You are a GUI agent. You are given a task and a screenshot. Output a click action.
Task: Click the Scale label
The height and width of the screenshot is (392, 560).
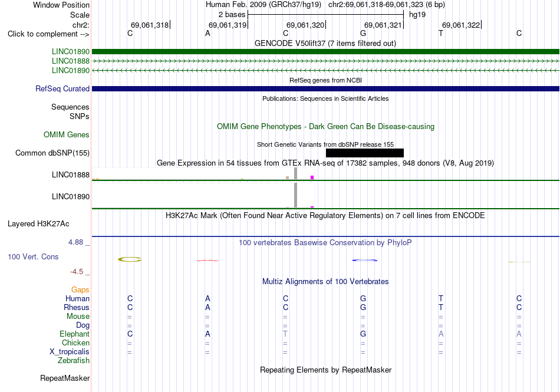click(80, 15)
